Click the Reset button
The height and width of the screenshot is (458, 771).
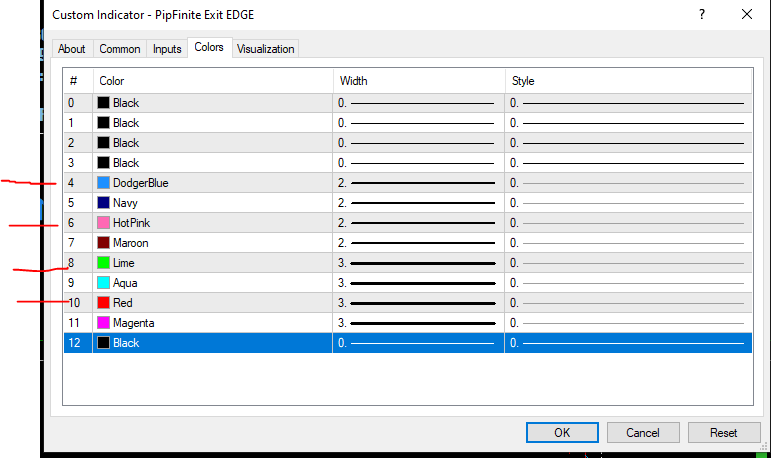723,432
